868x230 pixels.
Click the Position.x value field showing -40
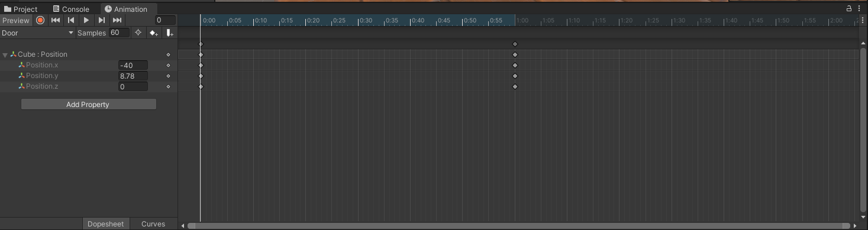133,66
